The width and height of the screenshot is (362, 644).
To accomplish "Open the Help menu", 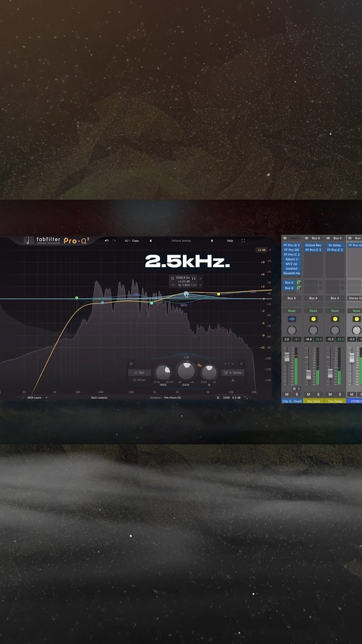I will pos(230,240).
